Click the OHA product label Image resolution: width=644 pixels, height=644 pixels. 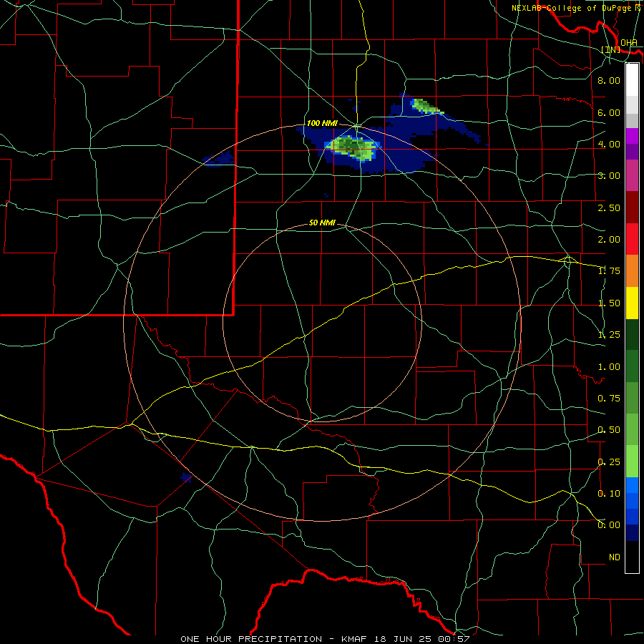point(629,43)
